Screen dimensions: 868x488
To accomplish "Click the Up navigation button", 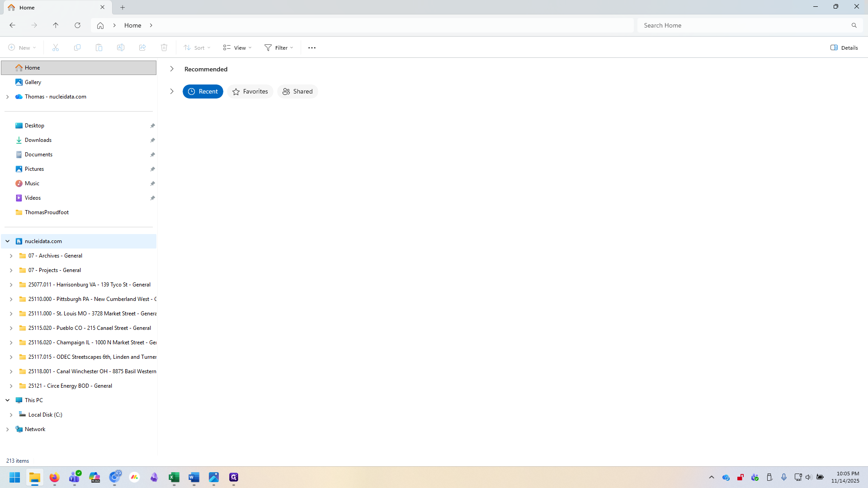I will [56, 25].
